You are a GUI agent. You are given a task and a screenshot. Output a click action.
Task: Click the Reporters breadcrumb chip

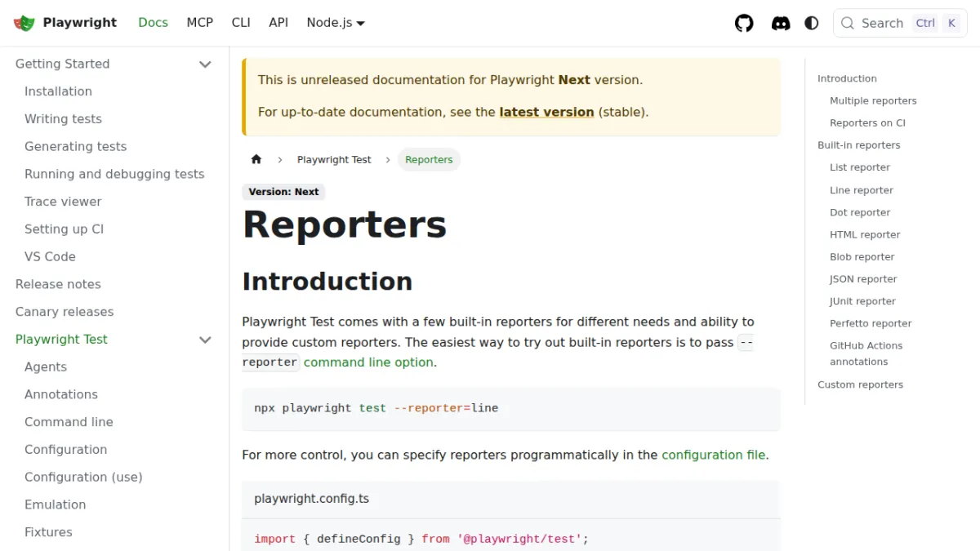point(429,159)
